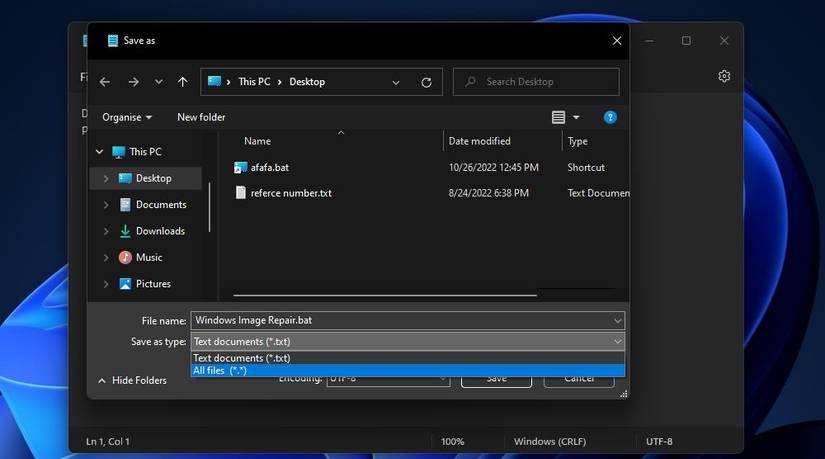The height and width of the screenshot is (459, 825).
Task: Minimize the Notepad window
Action: pyautogui.click(x=649, y=41)
